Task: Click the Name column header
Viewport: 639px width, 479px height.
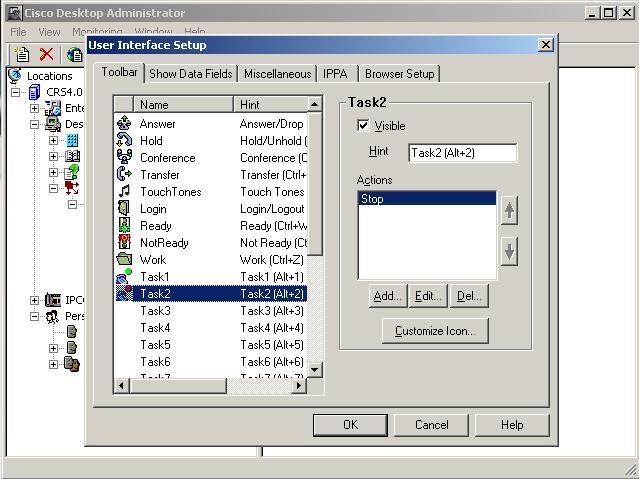Action: (x=183, y=104)
